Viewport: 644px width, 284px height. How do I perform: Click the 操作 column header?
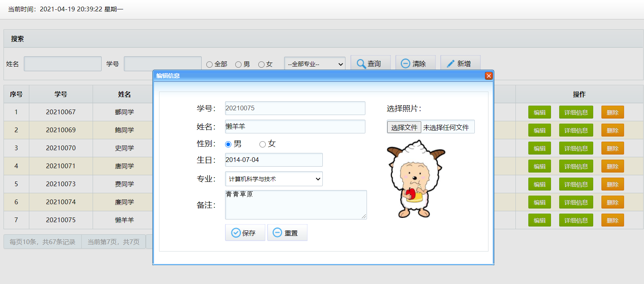click(579, 94)
